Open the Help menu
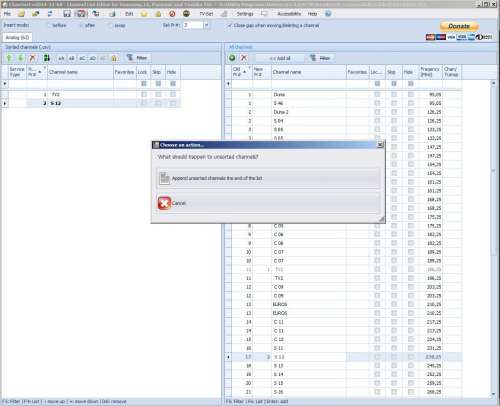Screen dimensions: 500x406 click(312, 14)
